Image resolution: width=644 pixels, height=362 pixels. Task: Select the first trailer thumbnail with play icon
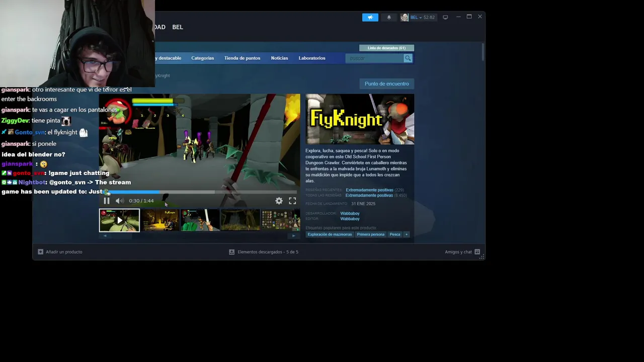point(119,220)
